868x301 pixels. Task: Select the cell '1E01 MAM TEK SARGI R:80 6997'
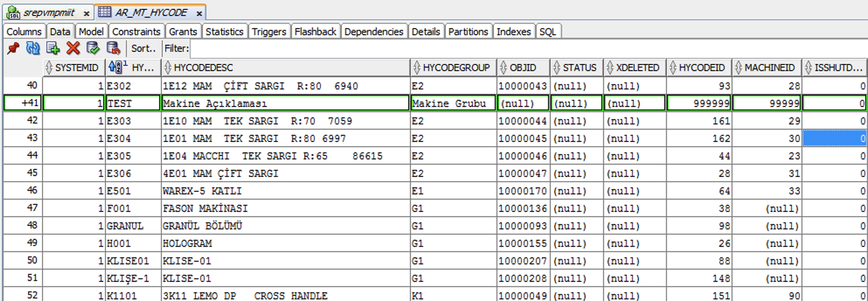285,138
